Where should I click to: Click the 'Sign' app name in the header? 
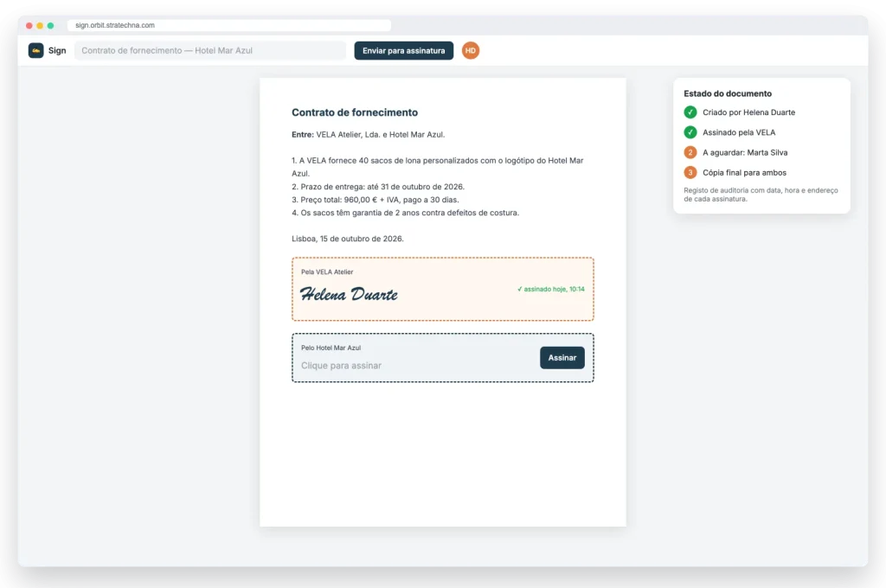[57, 50]
